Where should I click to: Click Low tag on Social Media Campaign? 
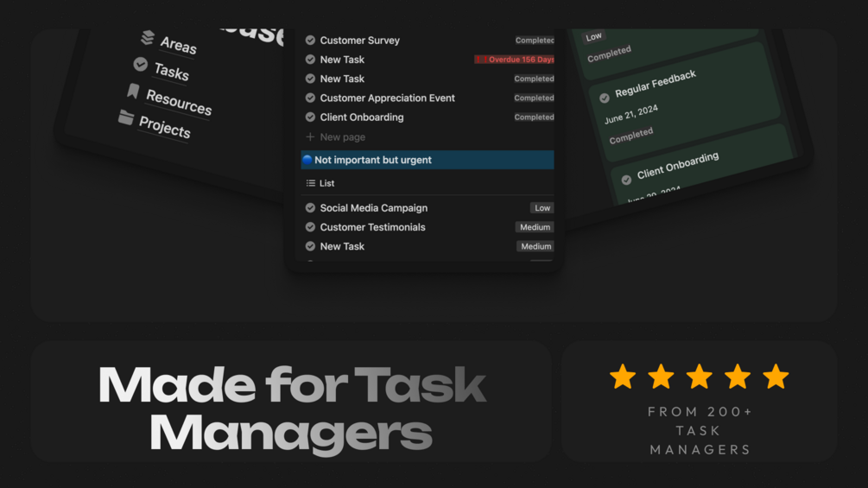click(x=542, y=208)
